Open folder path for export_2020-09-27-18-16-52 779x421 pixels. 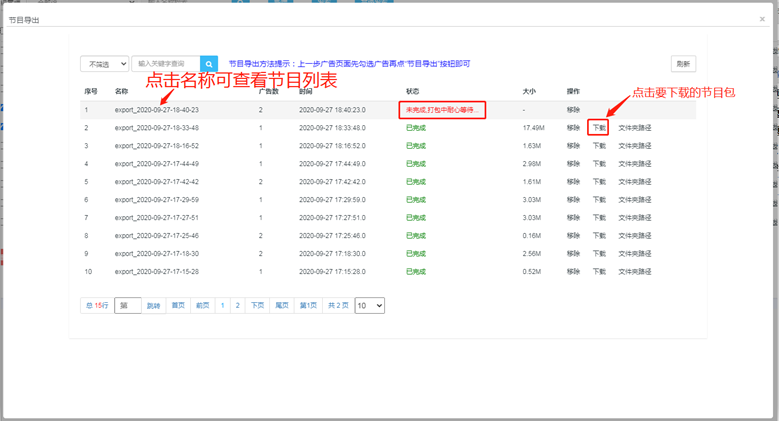[x=634, y=146]
